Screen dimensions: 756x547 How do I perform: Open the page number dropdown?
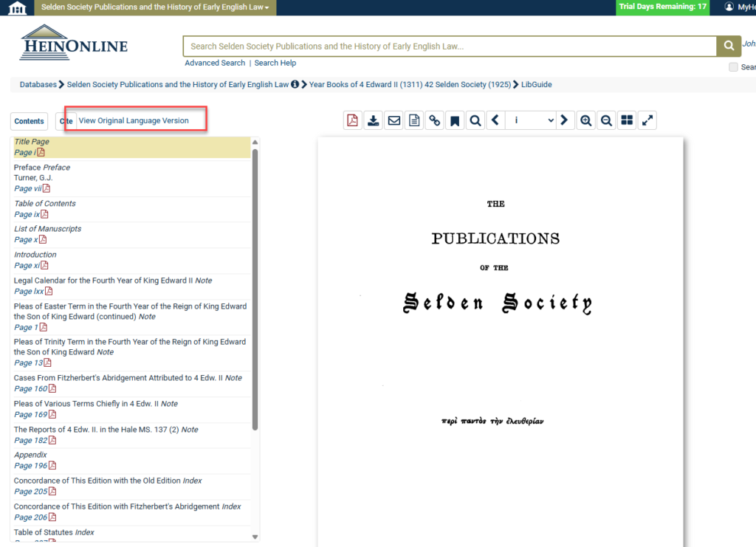pos(530,120)
